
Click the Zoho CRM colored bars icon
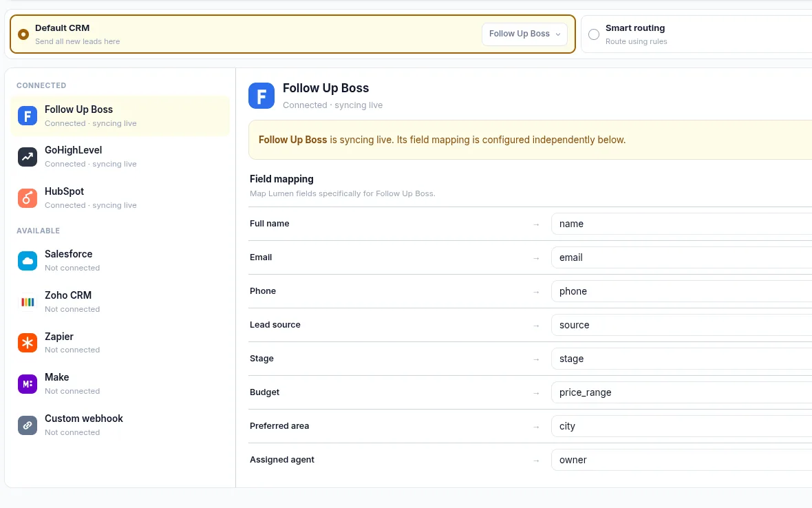click(28, 302)
